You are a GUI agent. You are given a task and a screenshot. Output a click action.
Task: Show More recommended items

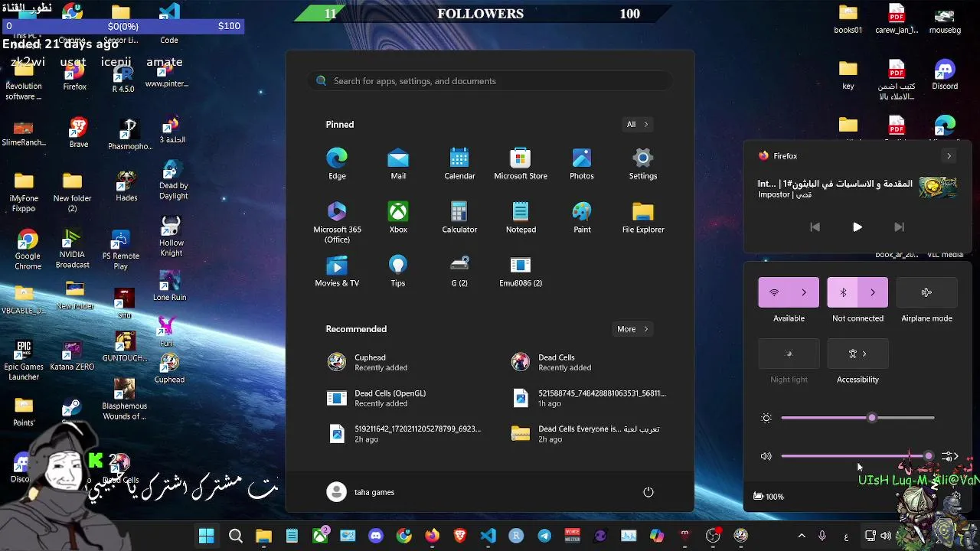pyautogui.click(x=632, y=329)
